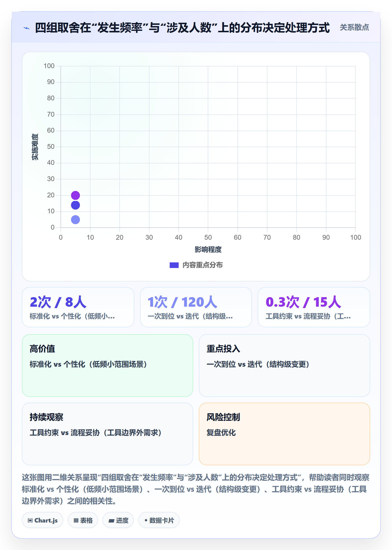Select the orange 风险控制 quadrant card
This screenshot has height=550, width=392.
click(x=284, y=434)
